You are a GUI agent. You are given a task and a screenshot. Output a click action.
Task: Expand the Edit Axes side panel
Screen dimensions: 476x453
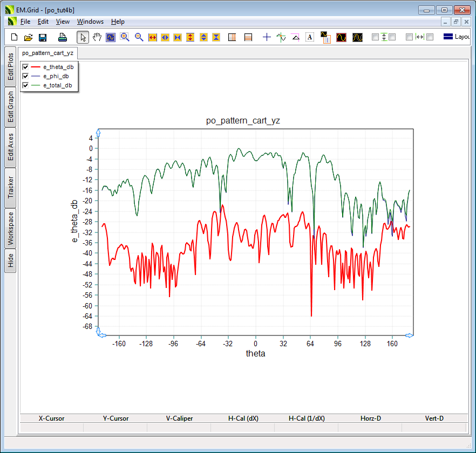coord(10,148)
